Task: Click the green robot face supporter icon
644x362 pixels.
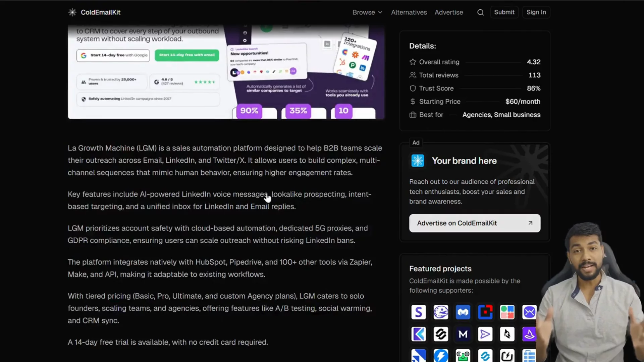Action: 463,355
